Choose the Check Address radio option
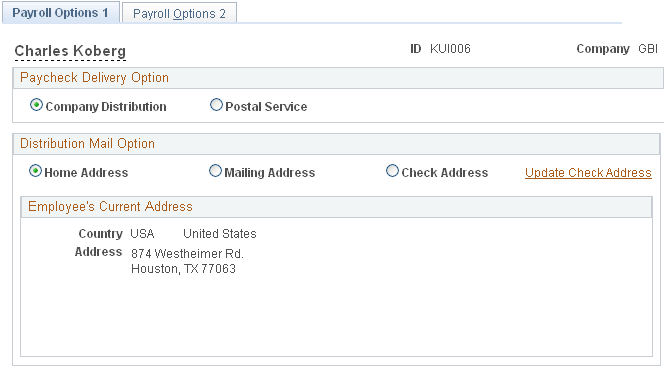Screen dimensions: 664x369 [x=392, y=171]
